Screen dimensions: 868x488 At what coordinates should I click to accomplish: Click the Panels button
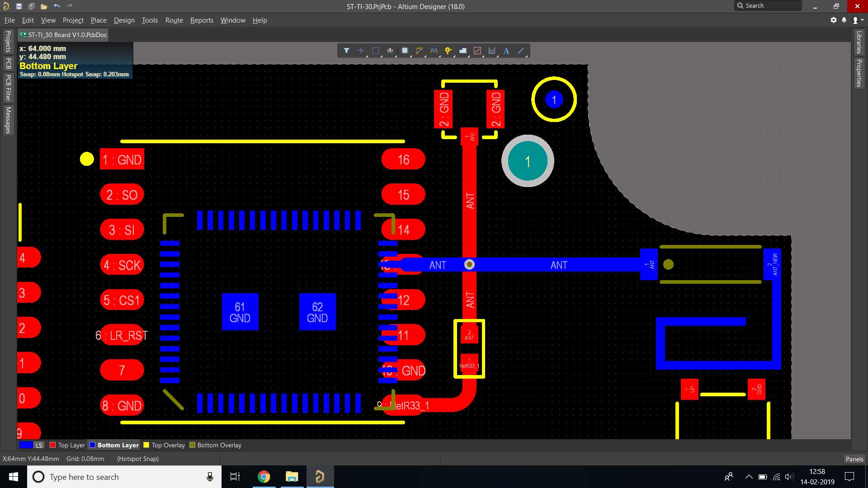[854, 459]
